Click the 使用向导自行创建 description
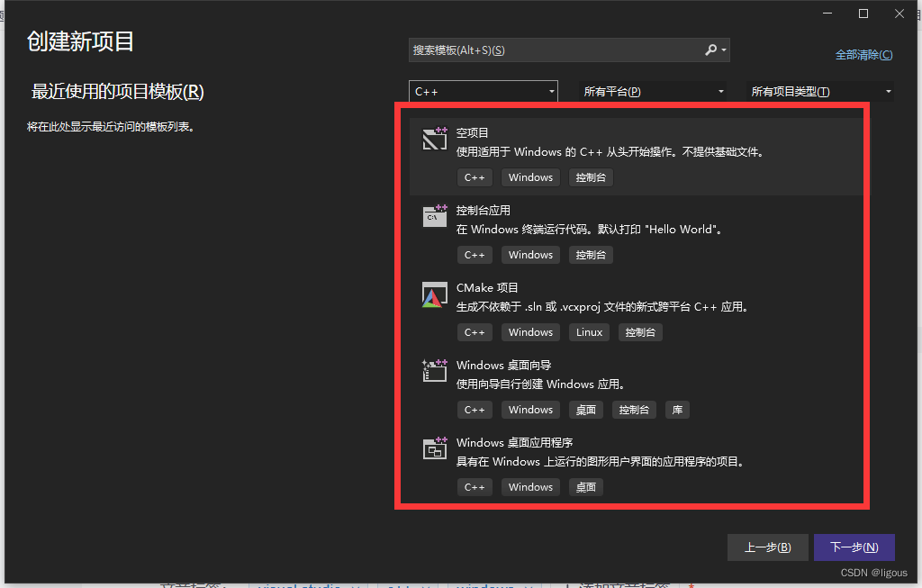Screen dimensions: 922x588 coord(541,384)
